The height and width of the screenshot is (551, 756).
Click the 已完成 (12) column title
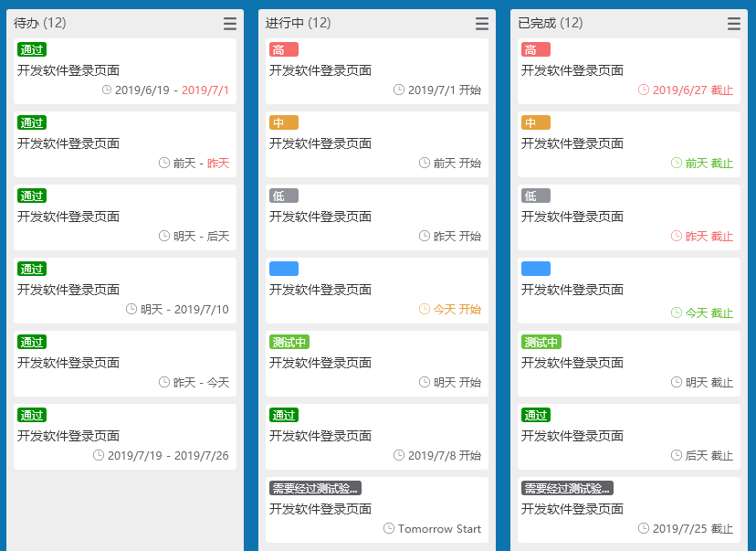click(550, 23)
